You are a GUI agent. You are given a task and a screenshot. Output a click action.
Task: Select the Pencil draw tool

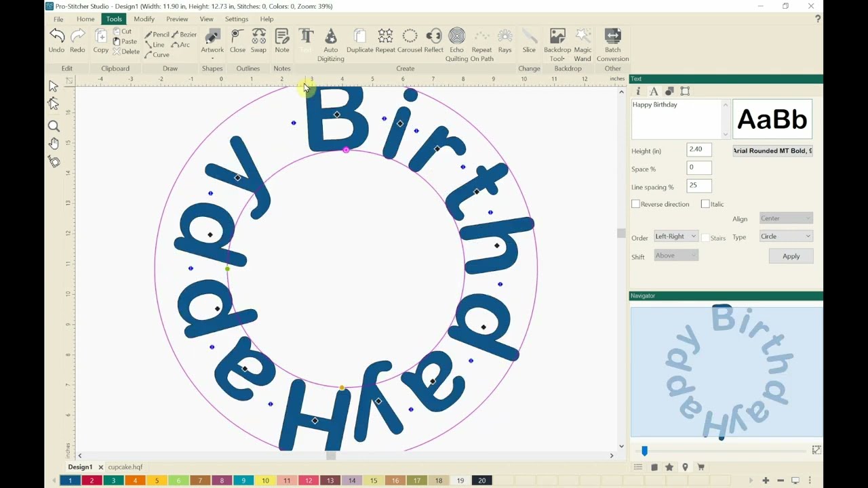point(157,35)
